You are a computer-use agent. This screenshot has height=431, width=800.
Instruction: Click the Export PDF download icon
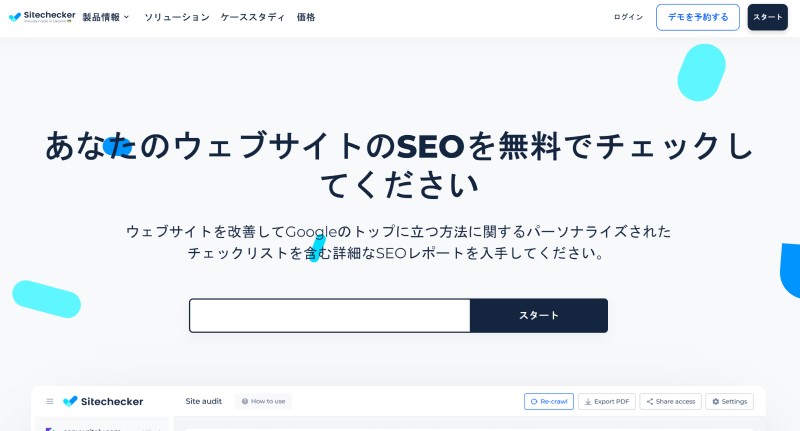pos(588,401)
